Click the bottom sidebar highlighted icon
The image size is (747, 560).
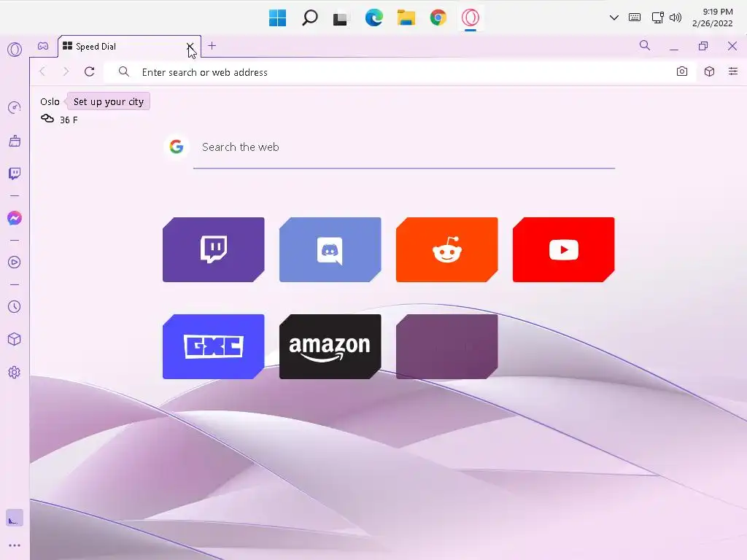click(x=15, y=518)
